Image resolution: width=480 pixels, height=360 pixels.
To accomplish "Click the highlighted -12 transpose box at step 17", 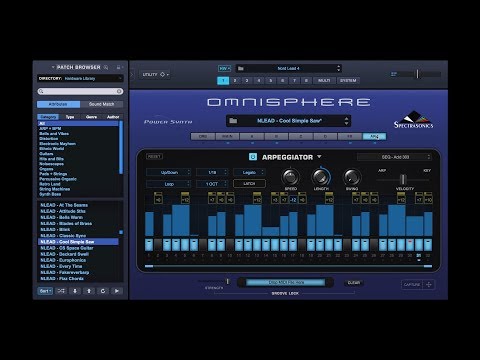I will (x=293, y=199).
